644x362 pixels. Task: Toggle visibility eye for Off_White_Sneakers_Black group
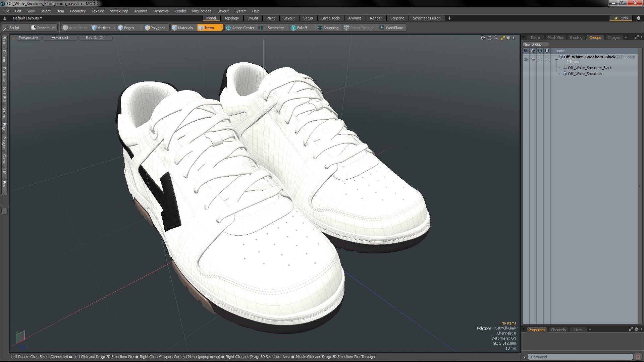pyautogui.click(x=526, y=59)
